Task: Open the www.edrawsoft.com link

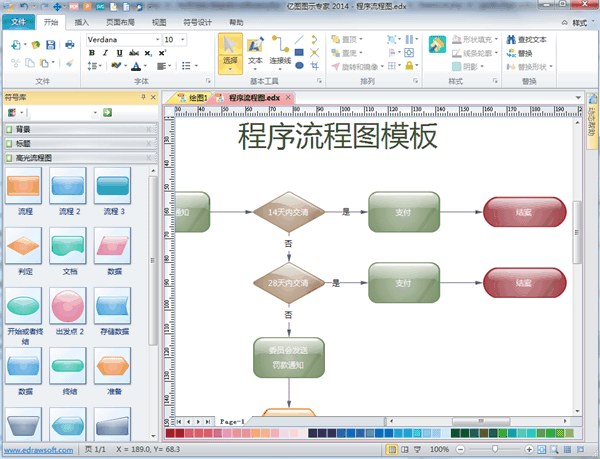Action: [38, 450]
